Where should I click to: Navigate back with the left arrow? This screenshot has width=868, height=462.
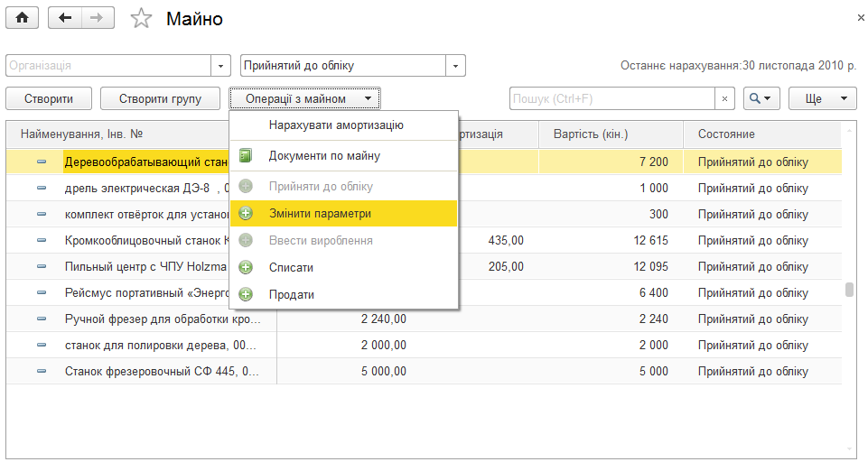(x=65, y=18)
